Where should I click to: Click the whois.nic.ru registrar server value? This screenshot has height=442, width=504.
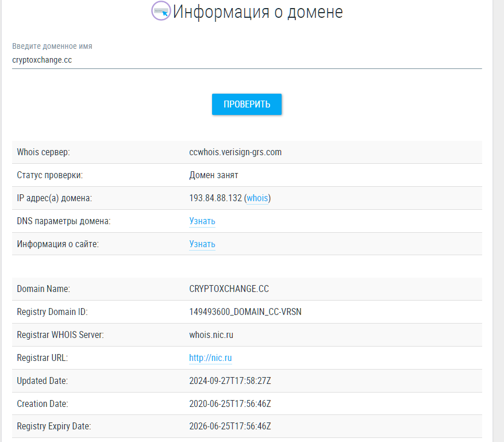211,335
